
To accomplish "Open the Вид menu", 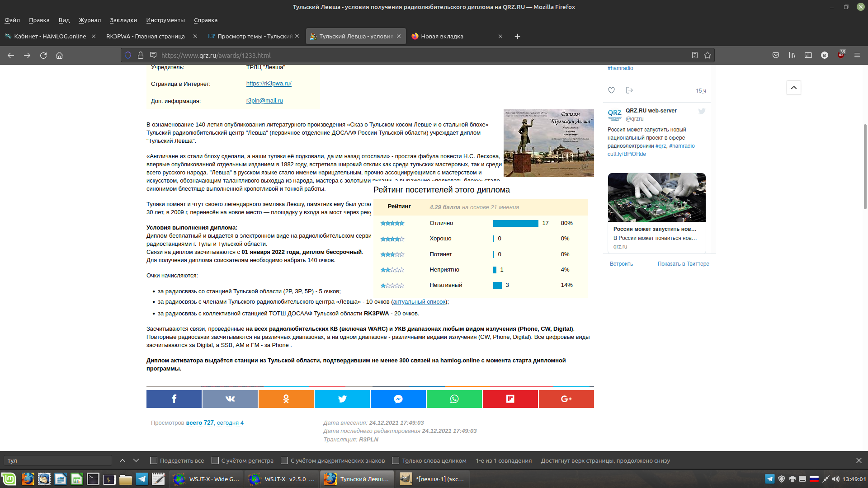I will click(x=64, y=20).
